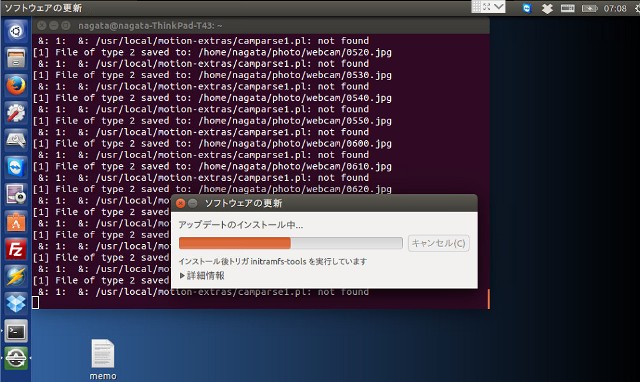Screen dimensions: 640x382
Task: Switch to the Terminal launcher icon
Action: coord(16,331)
